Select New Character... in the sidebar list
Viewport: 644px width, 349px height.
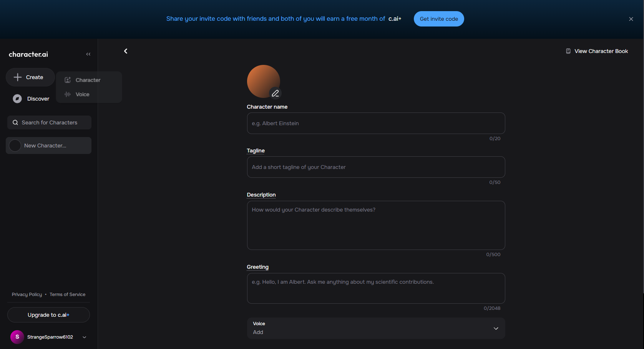(48, 146)
